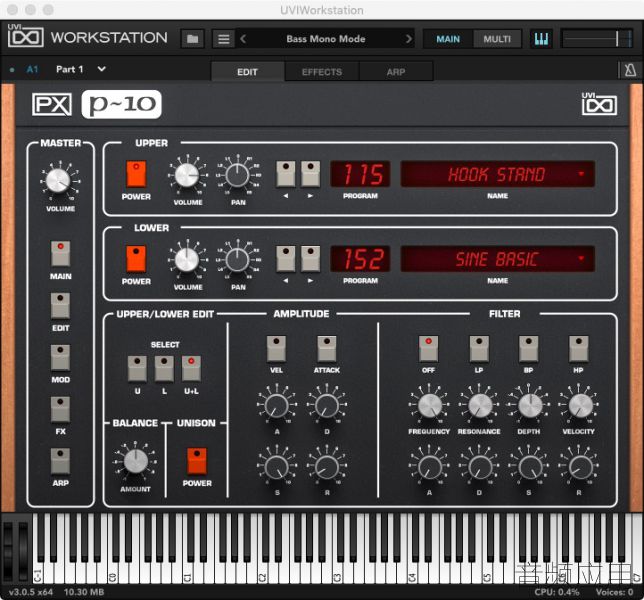
Task: Click the Balance amount knob
Action: point(136,461)
